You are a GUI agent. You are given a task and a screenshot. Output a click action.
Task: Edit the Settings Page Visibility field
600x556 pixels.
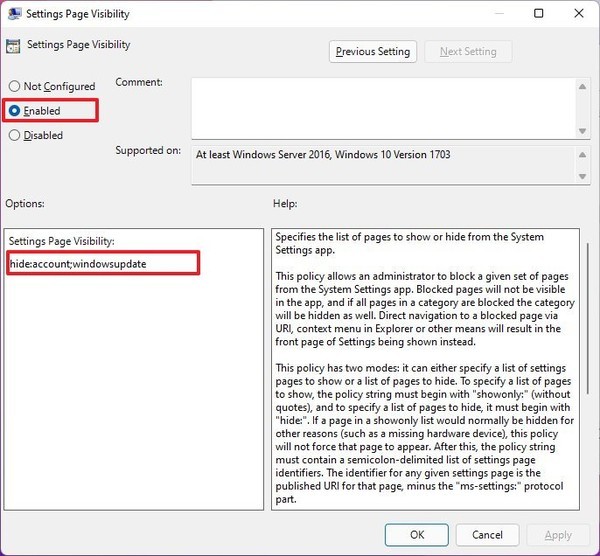(103, 264)
